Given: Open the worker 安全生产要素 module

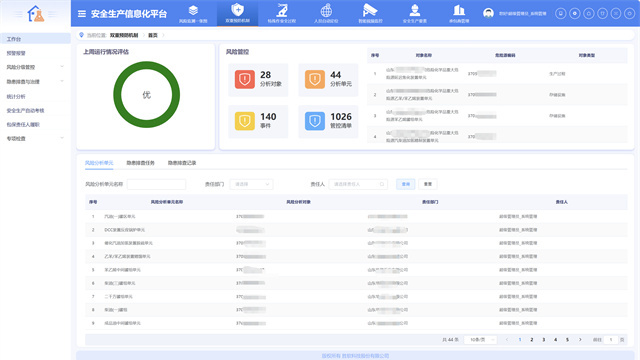Looking at the screenshot, I should click(x=415, y=10).
